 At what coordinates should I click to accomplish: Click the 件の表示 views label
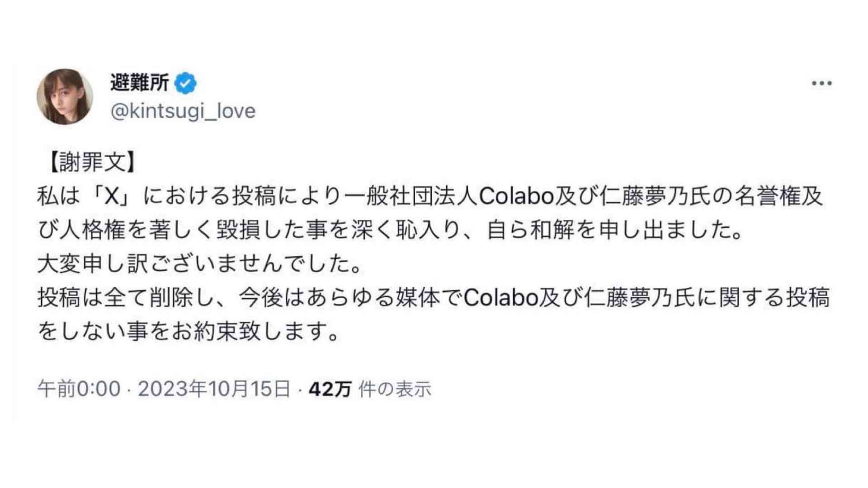coord(395,389)
